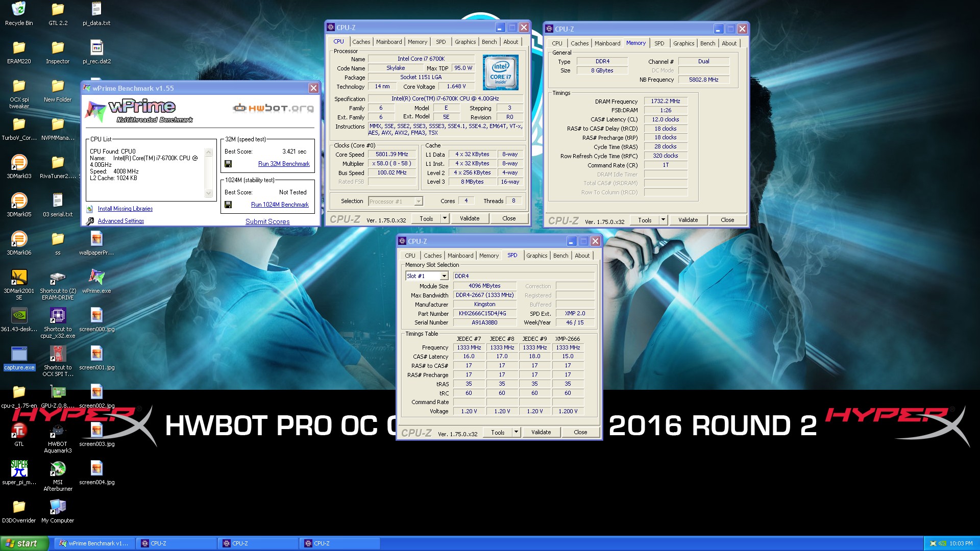The image size is (980, 551).
Task: Switch to wPrime Benchmark taskbar button
Action: click(x=94, y=543)
